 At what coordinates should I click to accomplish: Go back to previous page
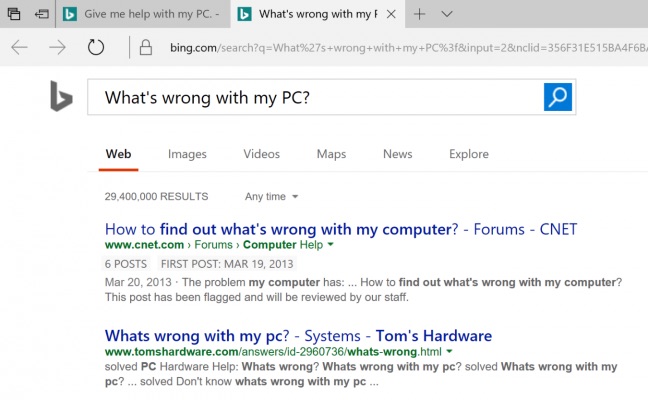click(19, 48)
